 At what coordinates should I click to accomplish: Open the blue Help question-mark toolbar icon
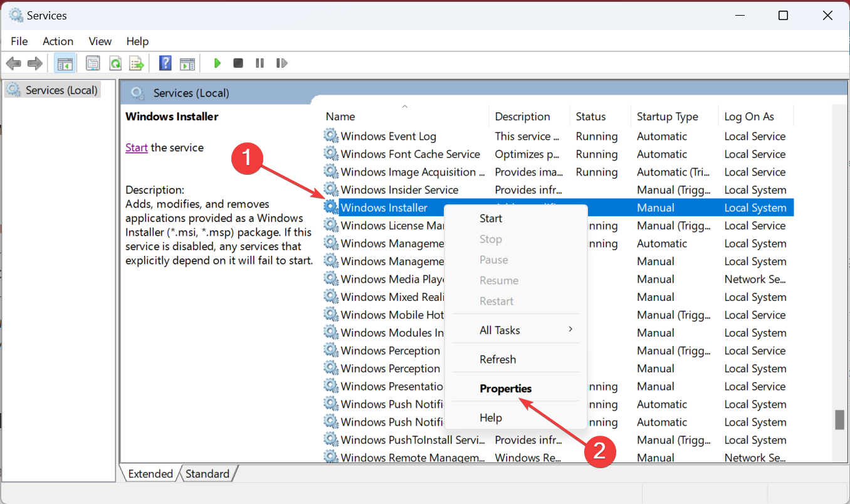165,63
